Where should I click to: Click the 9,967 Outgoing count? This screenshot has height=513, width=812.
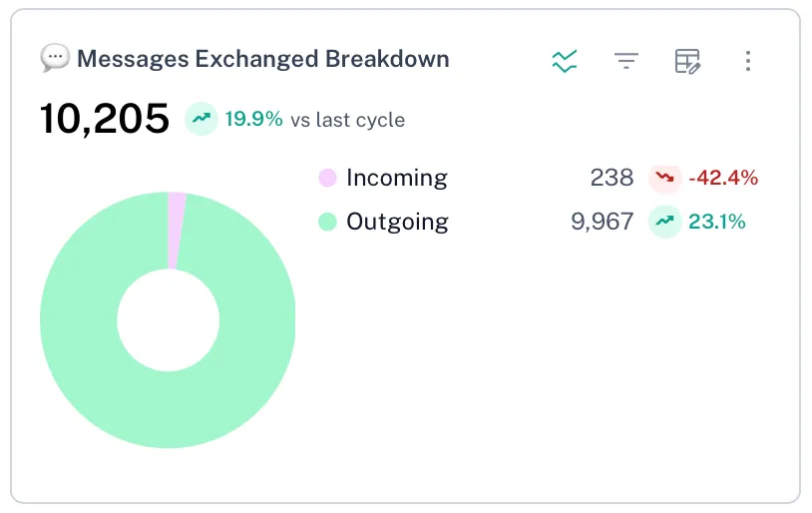point(602,222)
